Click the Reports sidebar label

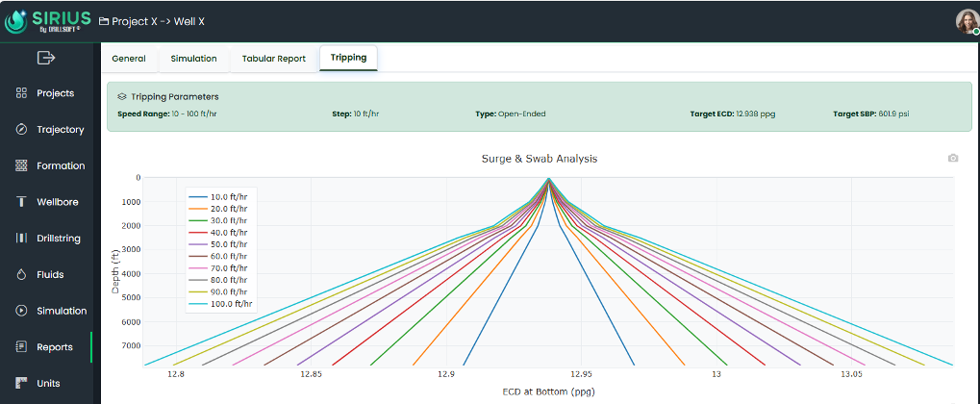point(55,347)
